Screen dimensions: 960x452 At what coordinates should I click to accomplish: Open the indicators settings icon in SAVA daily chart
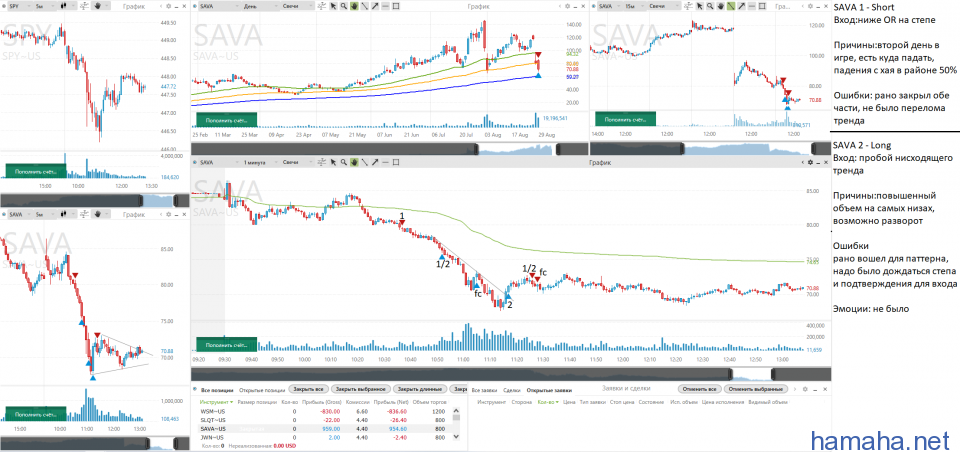[x=321, y=6]
